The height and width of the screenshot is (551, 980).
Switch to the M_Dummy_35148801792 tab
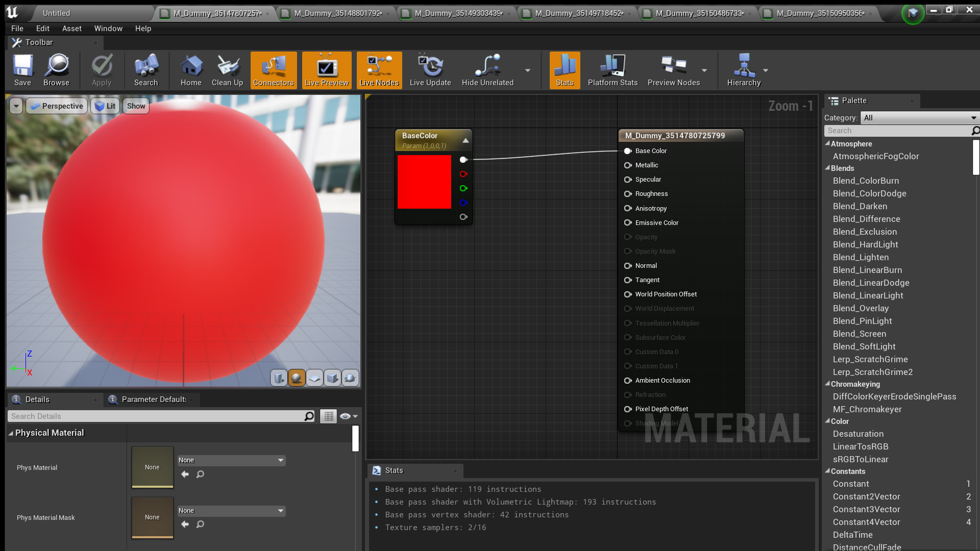334,13
